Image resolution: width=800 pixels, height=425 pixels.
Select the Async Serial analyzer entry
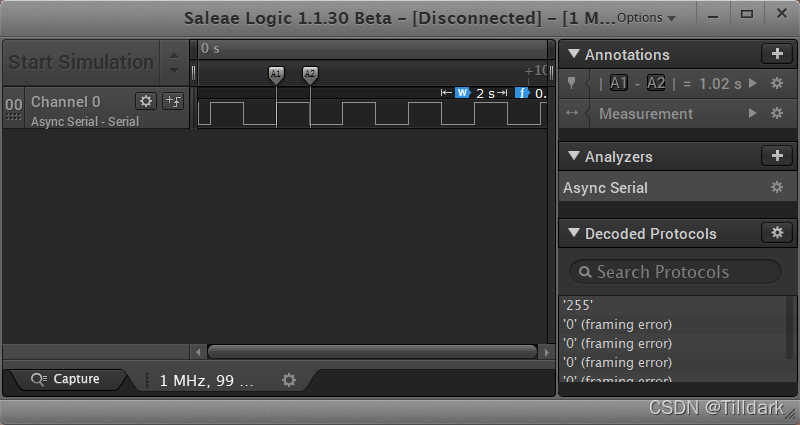pyautogui.click(x=678, y=187)
